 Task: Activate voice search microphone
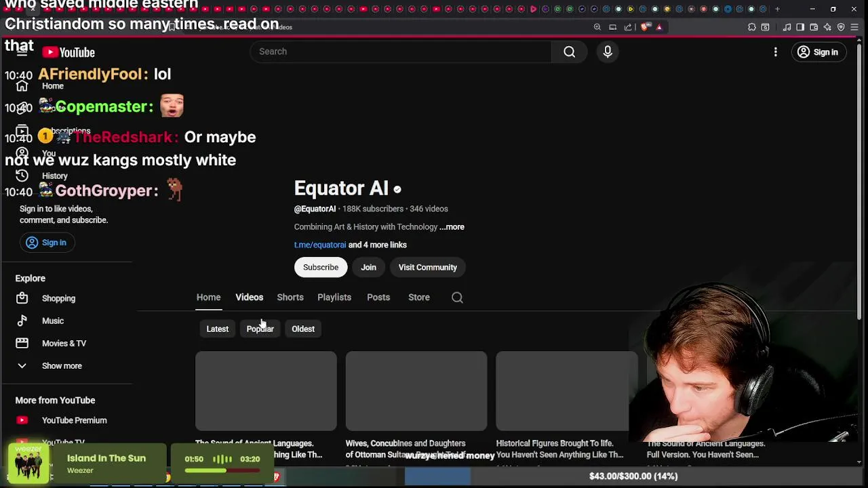(608, 52)
